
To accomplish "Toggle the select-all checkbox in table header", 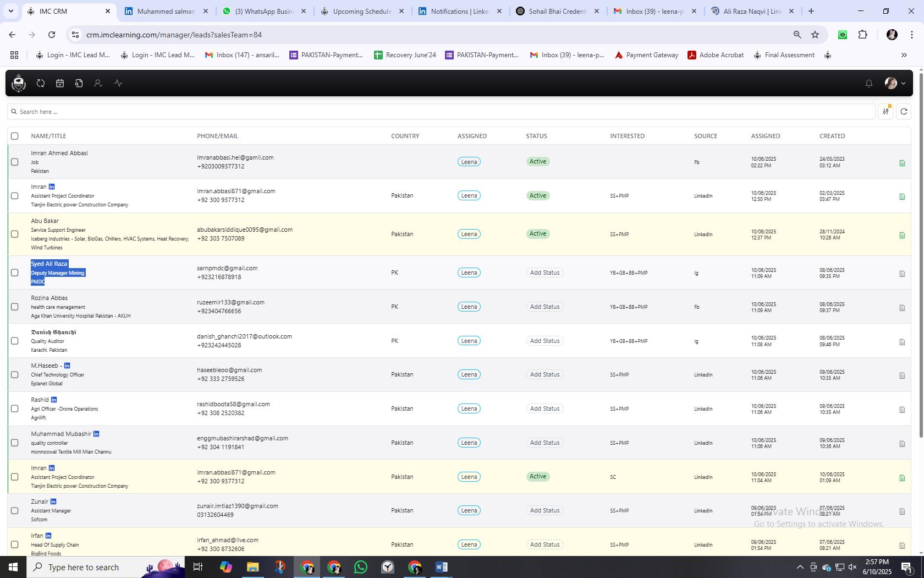I will (15, 136).
